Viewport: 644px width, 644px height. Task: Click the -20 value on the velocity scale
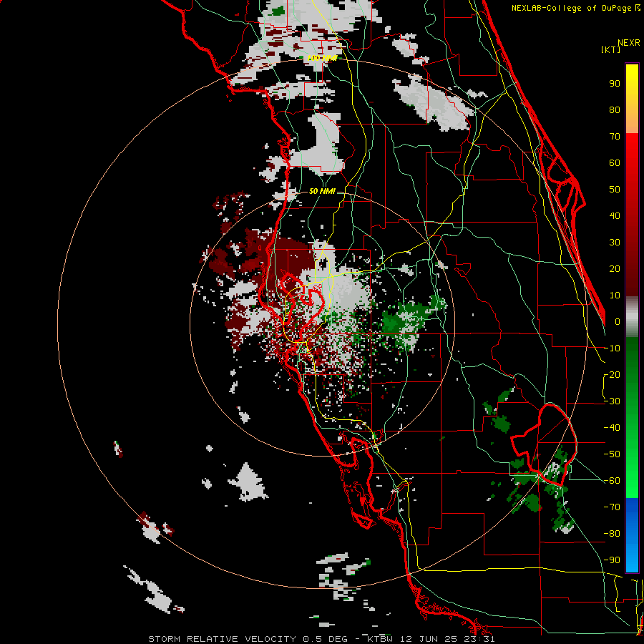tap(612, 375)
